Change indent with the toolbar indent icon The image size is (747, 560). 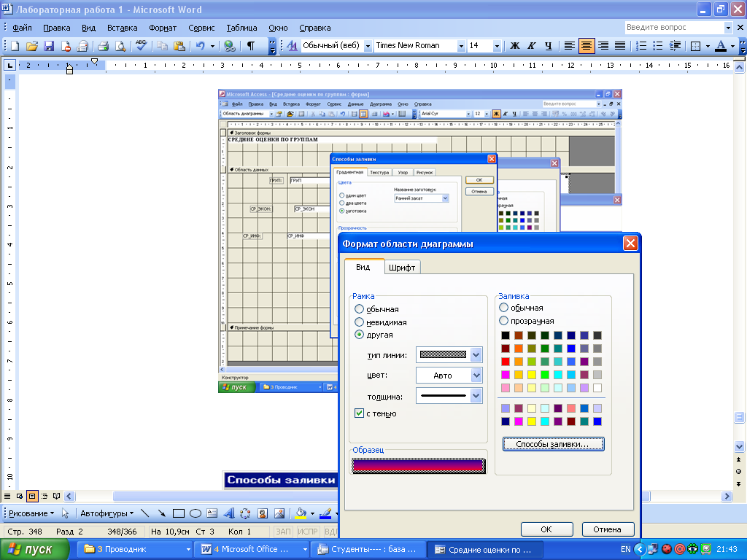coord(675,46)
